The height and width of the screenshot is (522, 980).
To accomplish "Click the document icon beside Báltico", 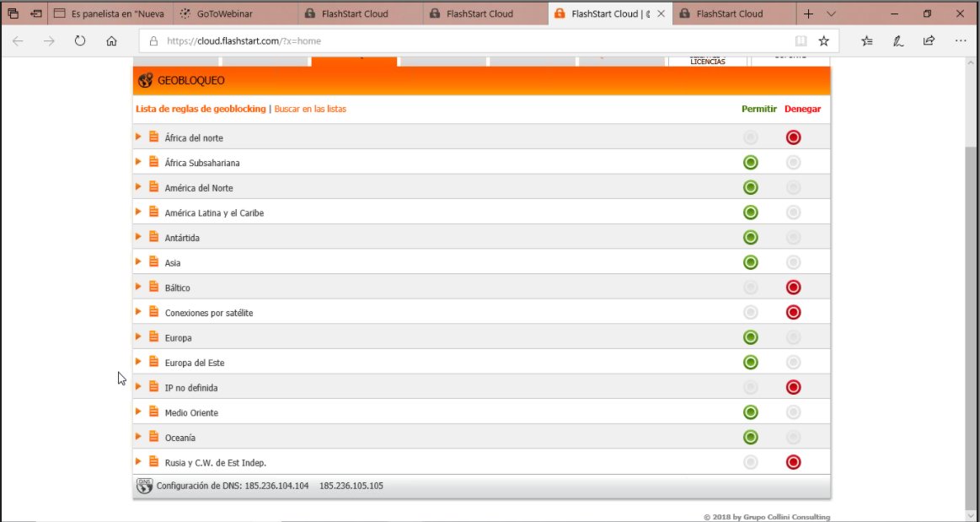I will click(153, 287).
